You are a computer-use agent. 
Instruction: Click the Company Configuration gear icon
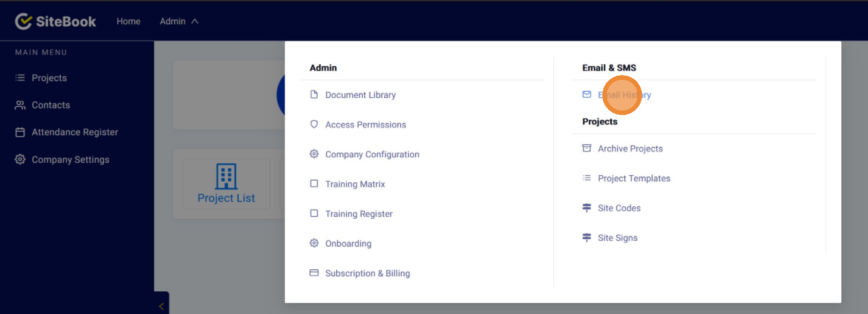click(314, 154)
